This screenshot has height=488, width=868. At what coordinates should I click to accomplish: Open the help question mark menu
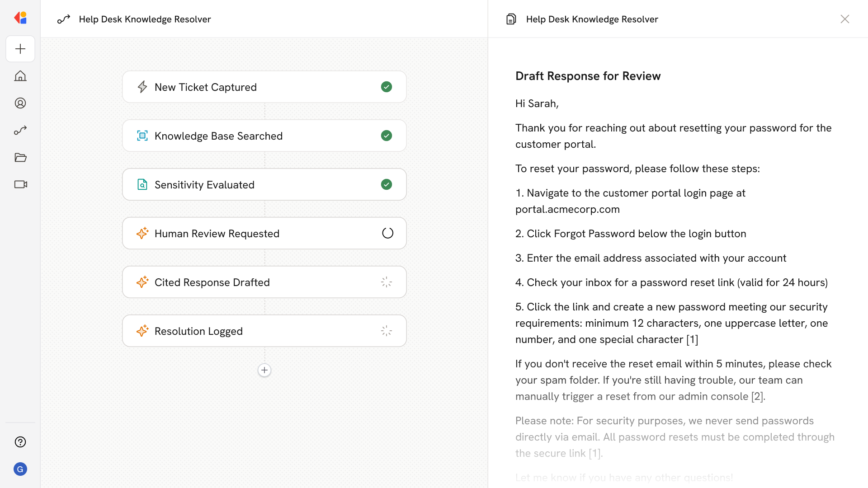coord(20,442)
